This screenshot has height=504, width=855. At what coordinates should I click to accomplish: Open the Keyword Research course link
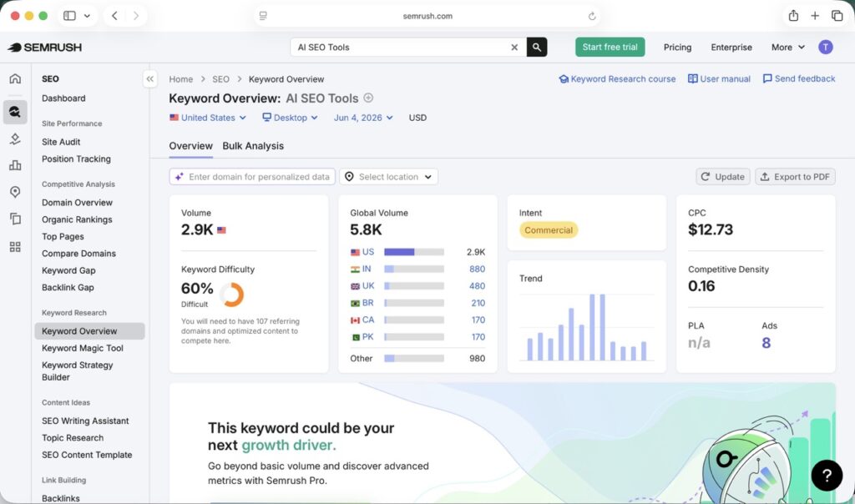617,79
